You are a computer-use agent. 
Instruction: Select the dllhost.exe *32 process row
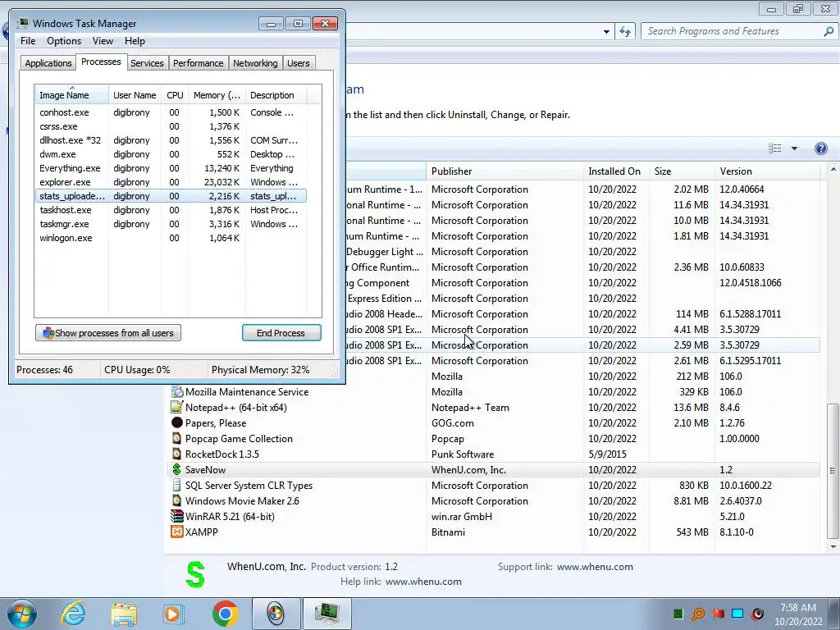pyautogui.click(x=171, y=140)
